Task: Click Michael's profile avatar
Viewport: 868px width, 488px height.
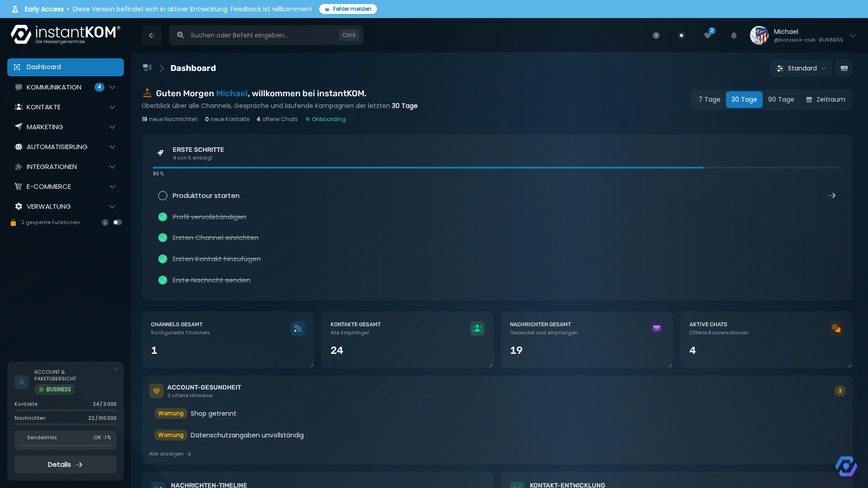Action: pyautogui.click(x=759, y=35)
